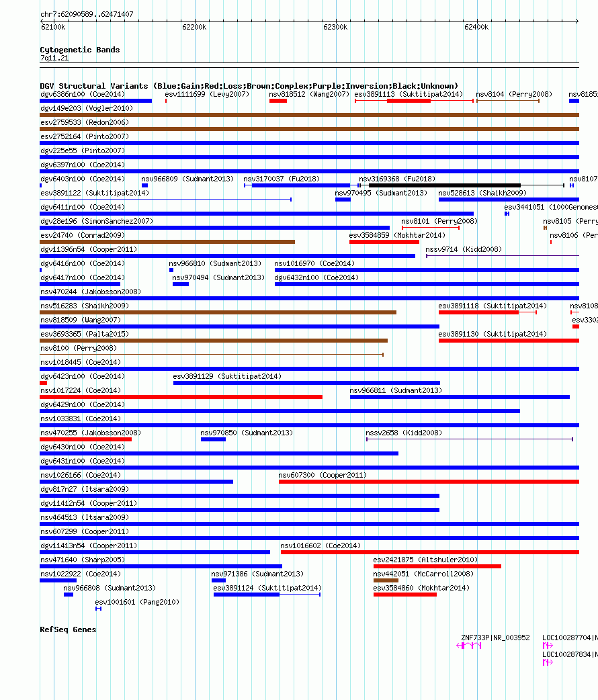Open nsv818512 (Wang2007) red loss variant

coord(277,101)
